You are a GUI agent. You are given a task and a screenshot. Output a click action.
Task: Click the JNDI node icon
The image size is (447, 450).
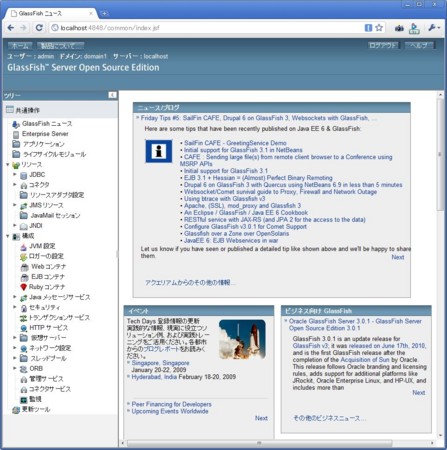coord(23,226)
